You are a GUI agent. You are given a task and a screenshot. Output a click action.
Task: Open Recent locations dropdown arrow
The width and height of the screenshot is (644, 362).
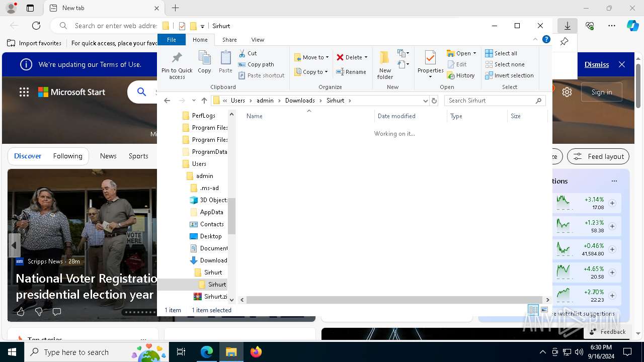[x=194, y=101]
